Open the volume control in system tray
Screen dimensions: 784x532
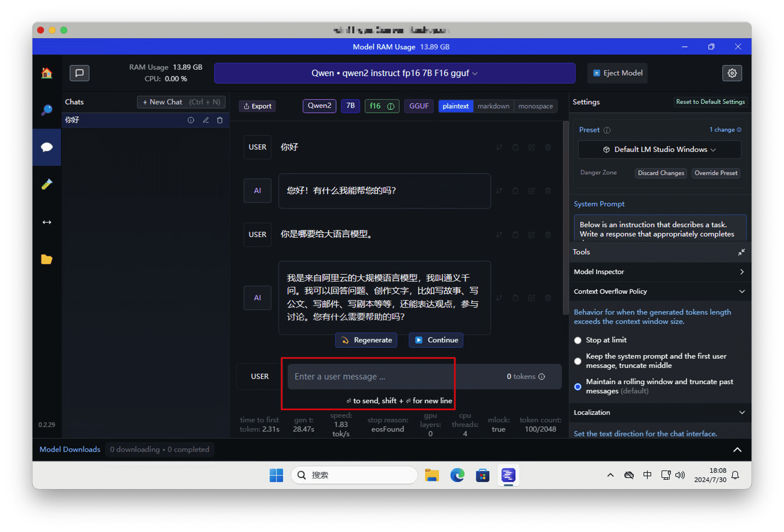pyautogui.click(x=680, y=475)
